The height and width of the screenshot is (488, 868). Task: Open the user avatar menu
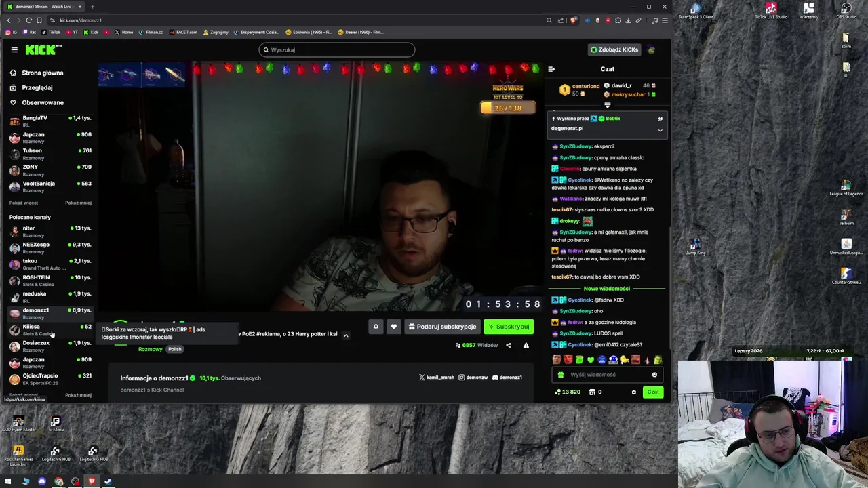click(x=652, y=49)
